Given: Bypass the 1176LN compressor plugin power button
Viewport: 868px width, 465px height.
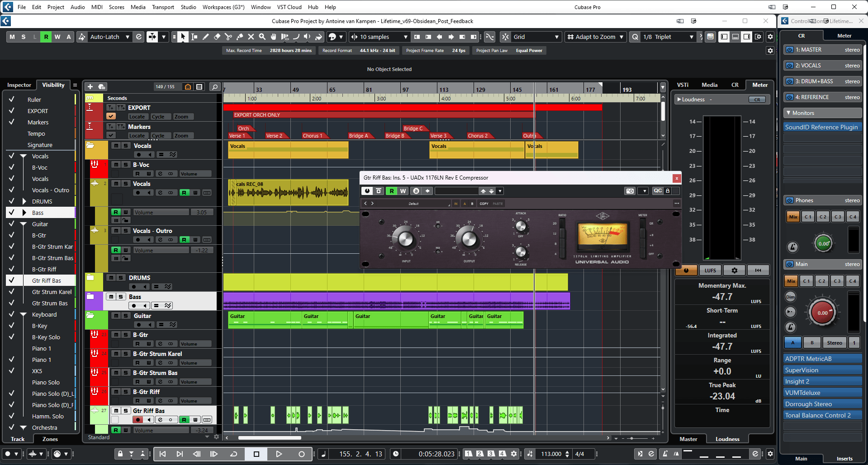Looking at the screenshot, I should [367, 191].
